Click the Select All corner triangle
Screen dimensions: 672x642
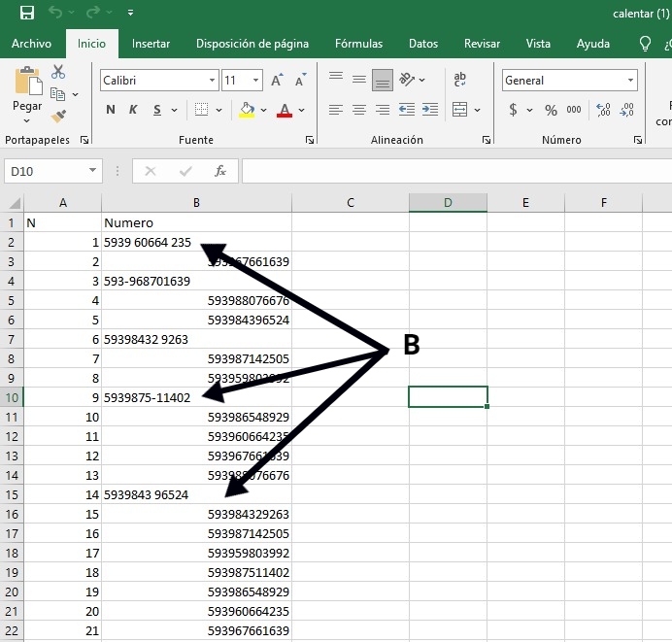pyautogui.click(x=15, y=203)
